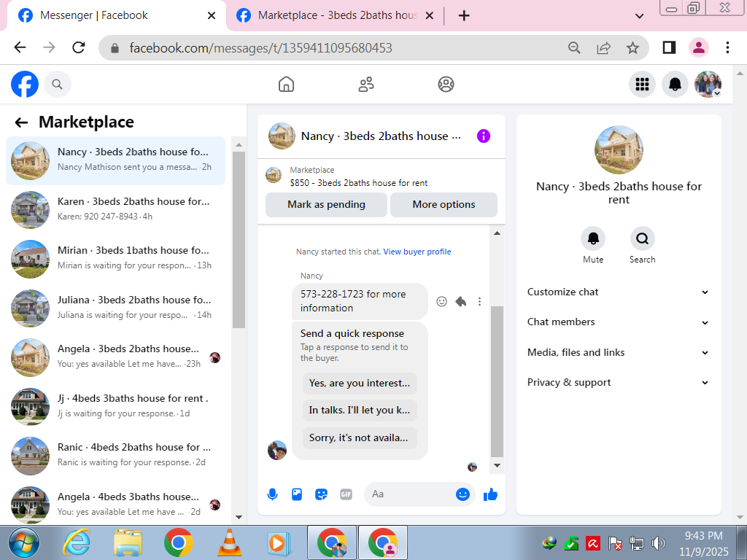Send quick response 'In talks. I'll let you k...'

coord(360,411)
